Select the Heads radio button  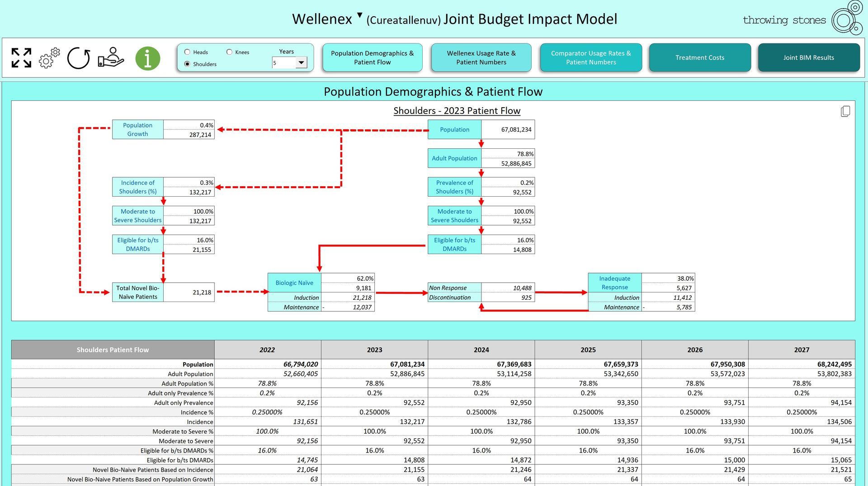pyautogui.click(x=187, y=52)
